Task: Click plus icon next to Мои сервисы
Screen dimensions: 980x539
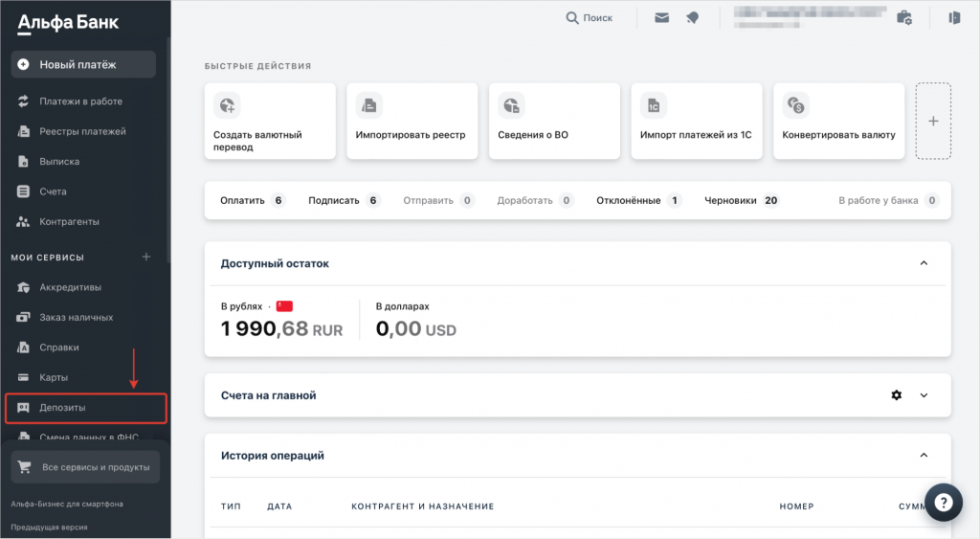Action: (146, 257)
